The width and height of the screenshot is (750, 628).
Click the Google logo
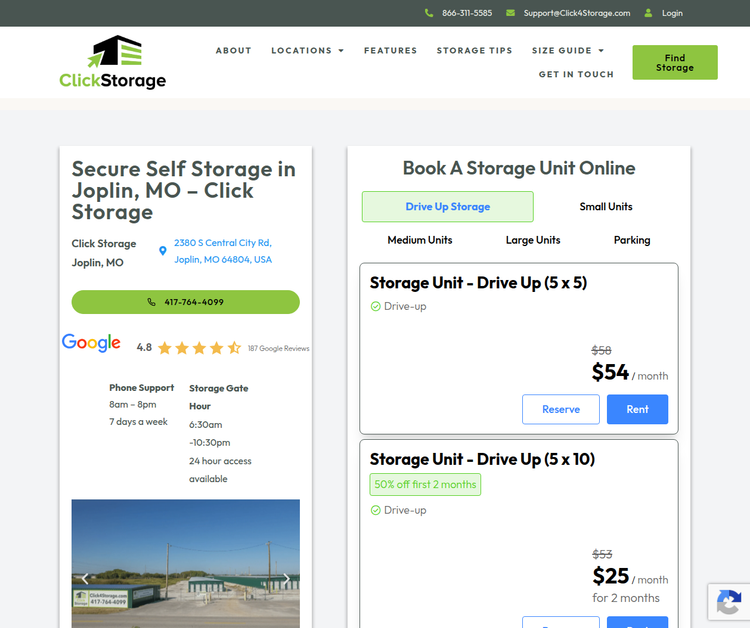pyautogui.click(x=91, y=342)
